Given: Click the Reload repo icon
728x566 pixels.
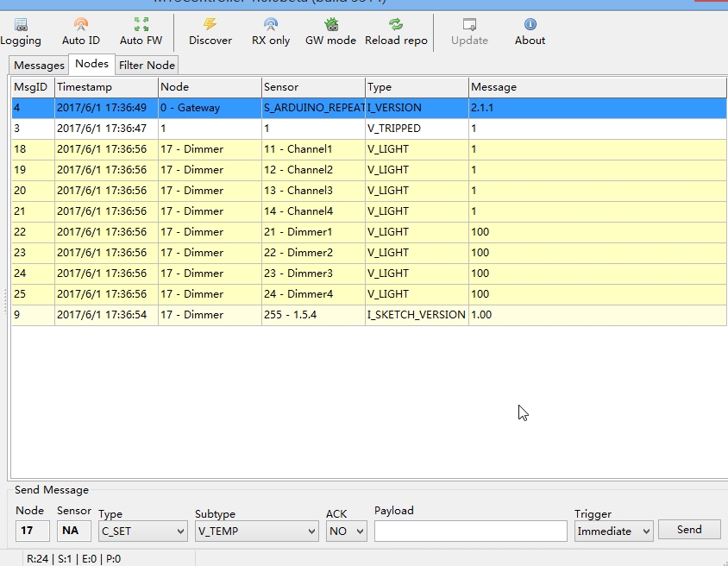Looking at the screenshot, I should (396, 31).
